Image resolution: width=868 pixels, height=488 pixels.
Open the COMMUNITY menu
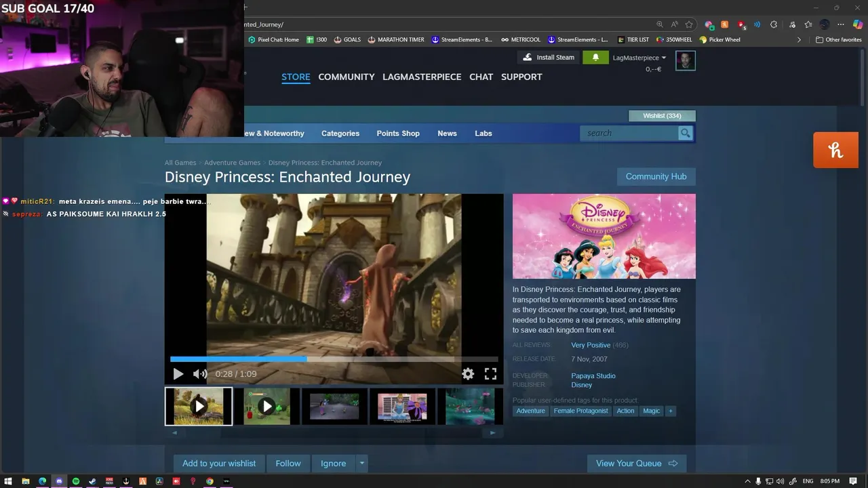[347, 77]
